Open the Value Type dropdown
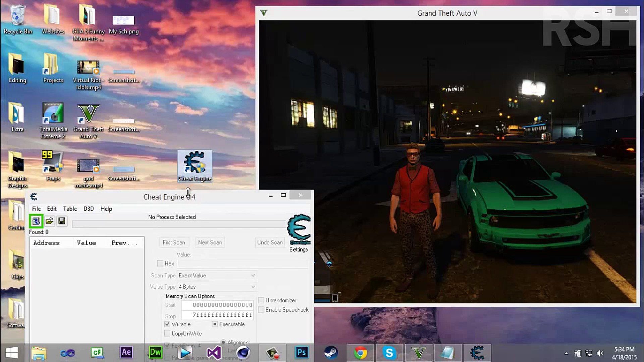 click(x=217, y=287)
